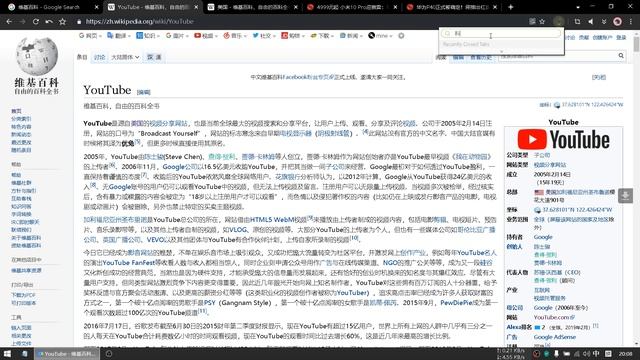This screenshot has width=640, height=360.
Task: Close the YouTube Wikipedia tab
Action: click(196, 7)
